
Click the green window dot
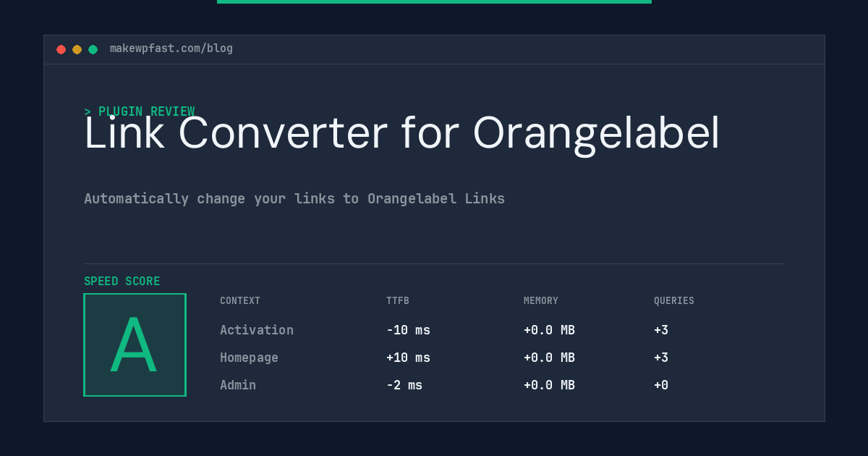93,49
